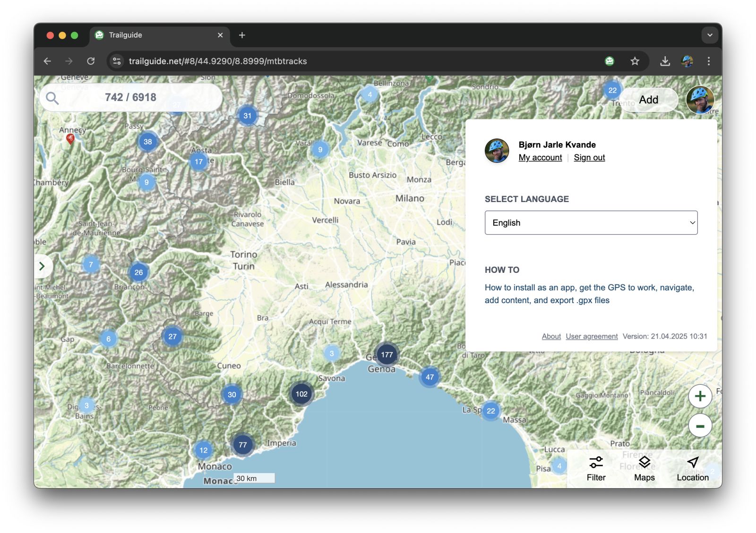Open Chrome's three-dot menu
This screenshot has width=756, height=533.
(x=708, y=61)
